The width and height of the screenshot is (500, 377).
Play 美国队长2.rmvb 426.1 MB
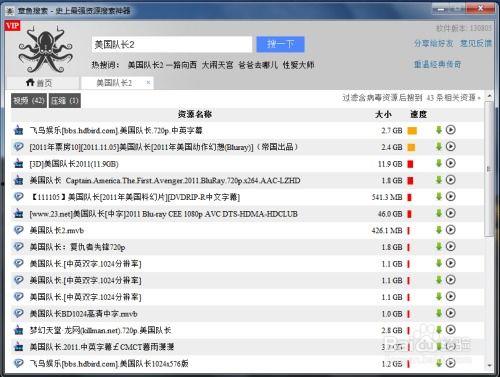tap(451, 230)
